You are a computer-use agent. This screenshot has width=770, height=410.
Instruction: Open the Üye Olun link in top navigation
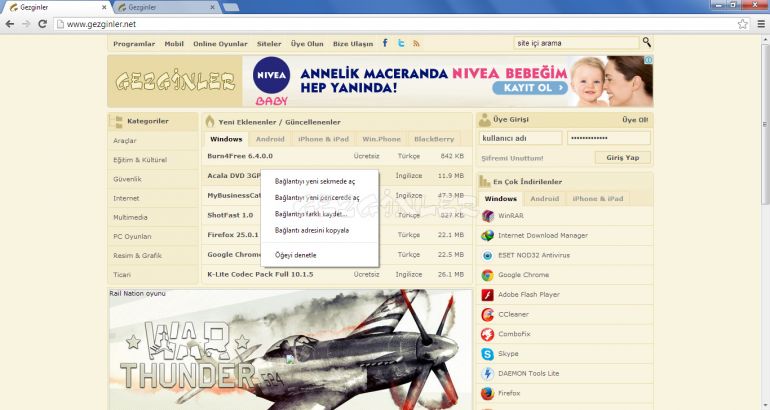(x=307, y=44)
